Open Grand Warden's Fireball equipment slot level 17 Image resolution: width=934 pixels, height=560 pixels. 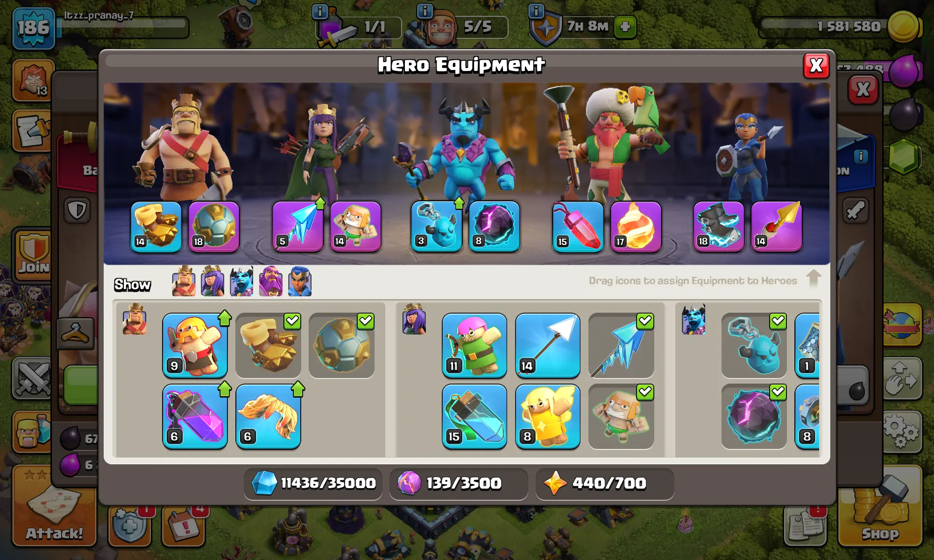(x=636, y=226)
